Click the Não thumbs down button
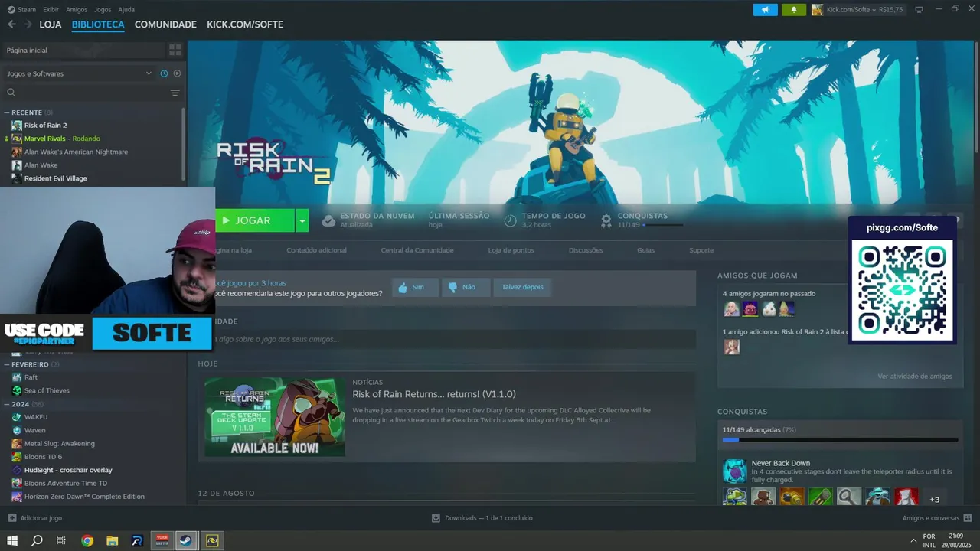Image resolution: width=980 pixels, height=551 pixels. [466, 287]
